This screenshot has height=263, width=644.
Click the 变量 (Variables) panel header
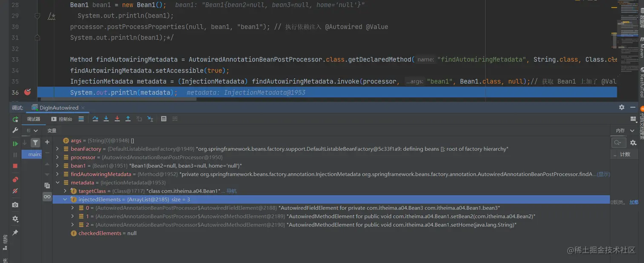coord(52,130)
